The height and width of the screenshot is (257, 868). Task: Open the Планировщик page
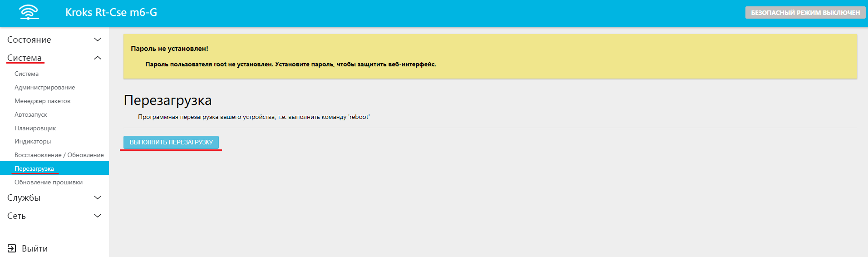coord(35,128)
